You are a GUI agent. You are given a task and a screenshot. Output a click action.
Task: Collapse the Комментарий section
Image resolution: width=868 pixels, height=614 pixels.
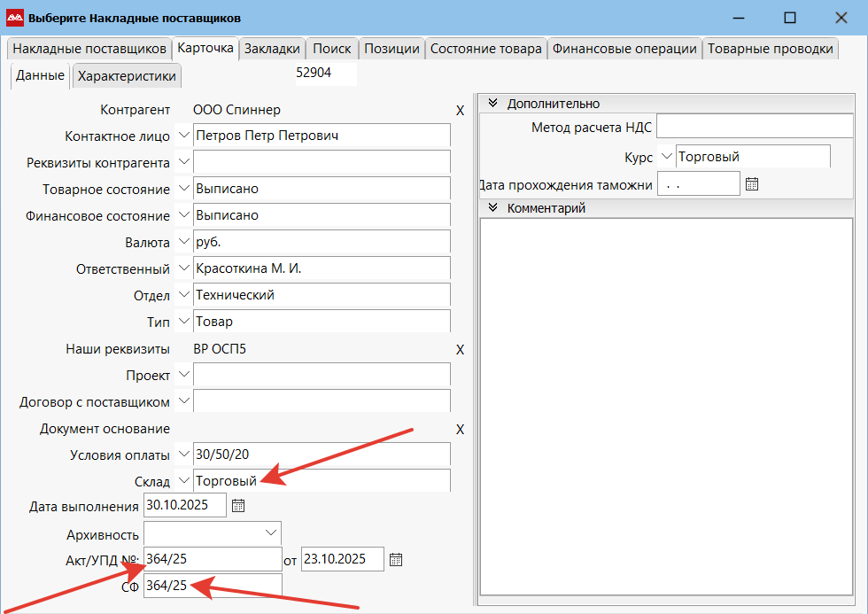click(x=493, y=209)
